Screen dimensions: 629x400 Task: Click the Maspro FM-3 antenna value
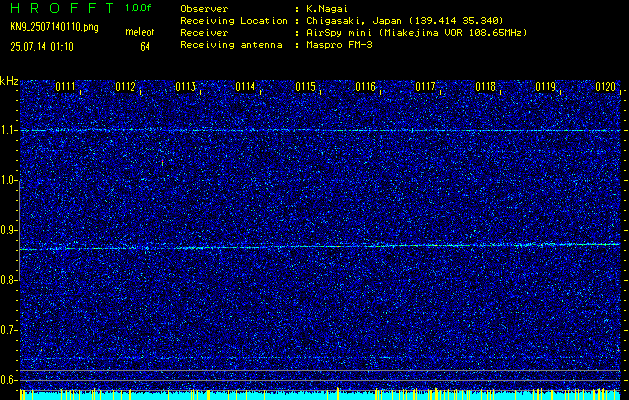(x=339, y=45)
